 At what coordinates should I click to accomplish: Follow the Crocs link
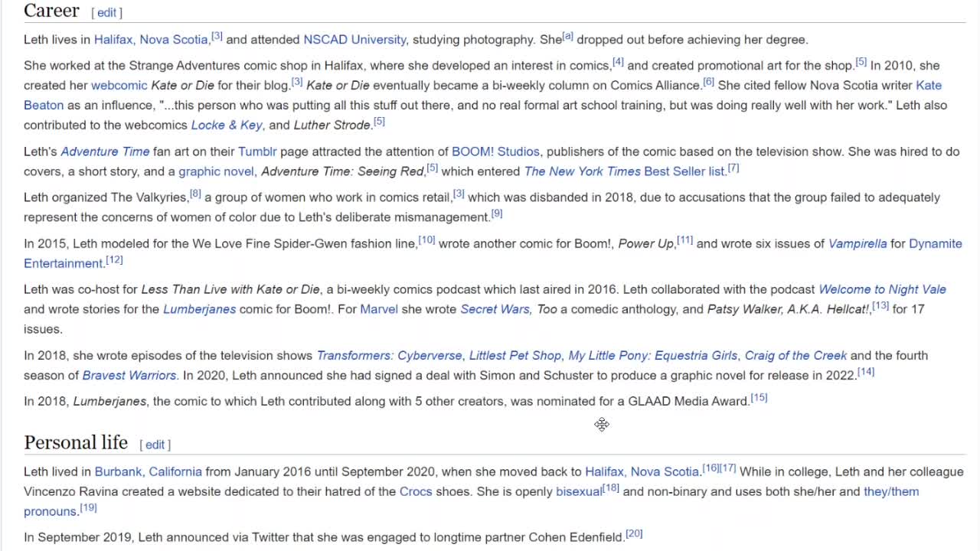pos(416,491)
